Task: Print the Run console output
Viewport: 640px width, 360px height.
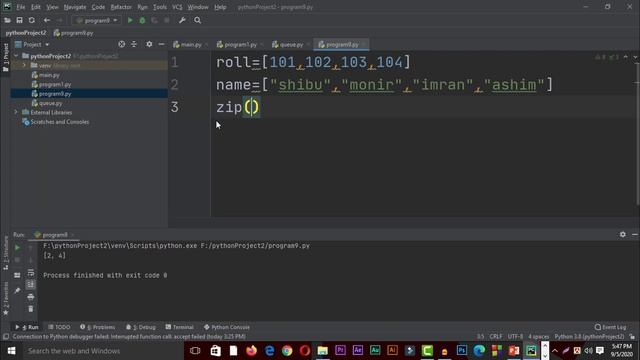Action: click(31, 297)
